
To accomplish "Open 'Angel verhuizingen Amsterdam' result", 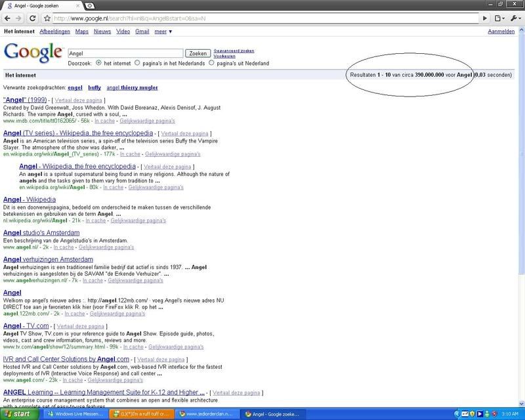I will point(48,259).
